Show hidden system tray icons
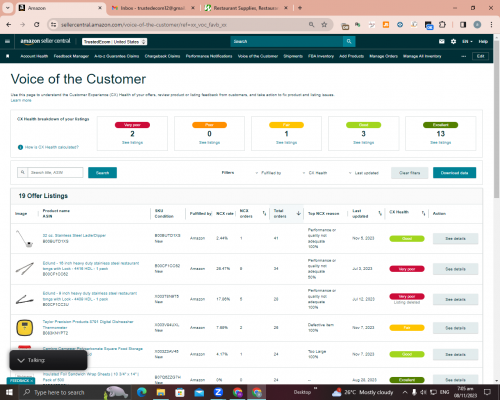Viewport: 500px width, 400px height. coord(405,392)
